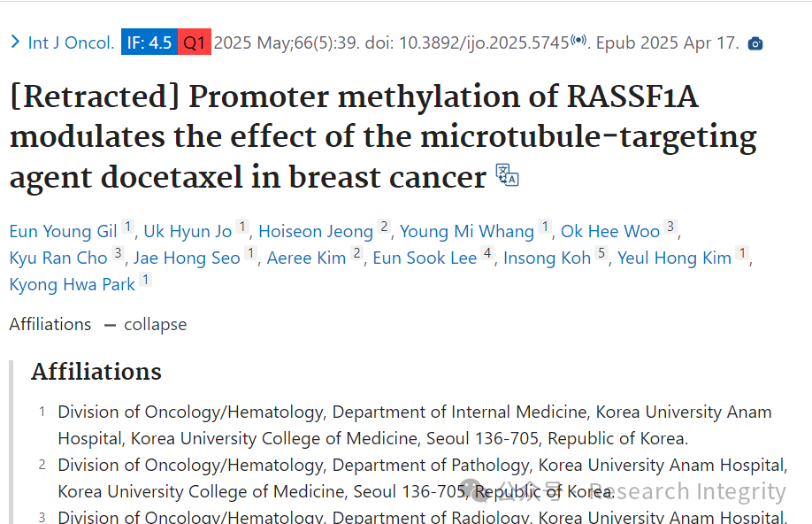
Task: Open author Ok Hee Woo
Action: (610, 231)
